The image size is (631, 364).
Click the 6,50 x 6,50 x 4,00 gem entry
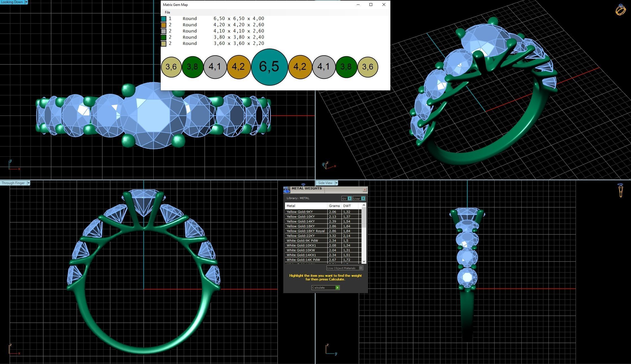[x=239, y=19]
